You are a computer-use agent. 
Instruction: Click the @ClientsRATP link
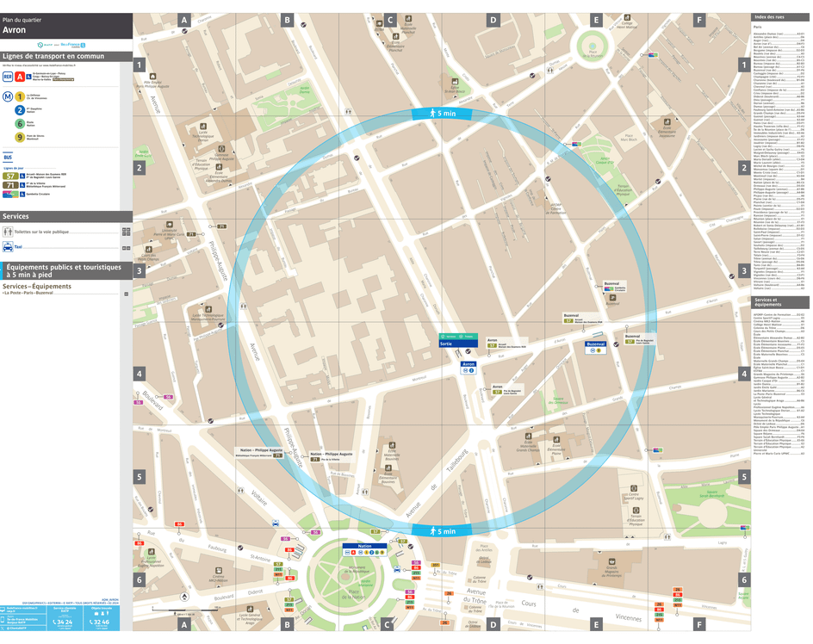point(16,628)
